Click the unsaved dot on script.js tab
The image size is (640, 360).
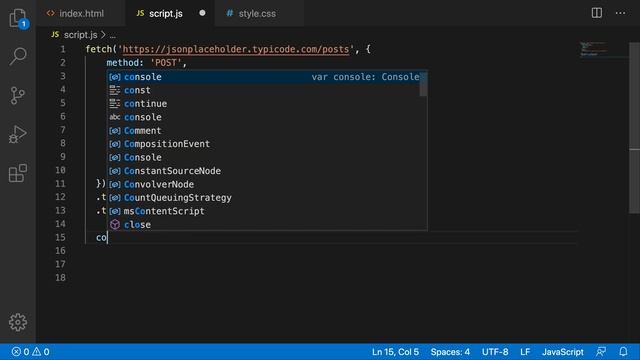[202, 13]
